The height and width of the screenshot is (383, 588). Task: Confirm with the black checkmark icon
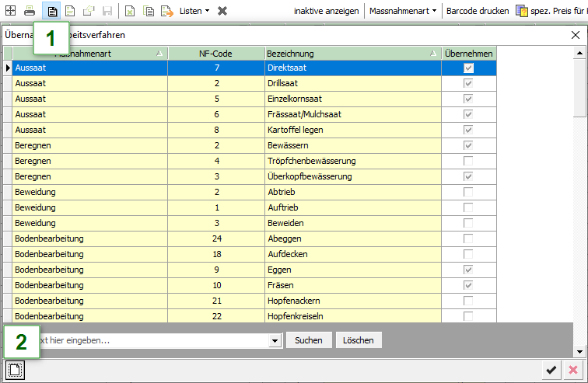(x=551, y=370)
